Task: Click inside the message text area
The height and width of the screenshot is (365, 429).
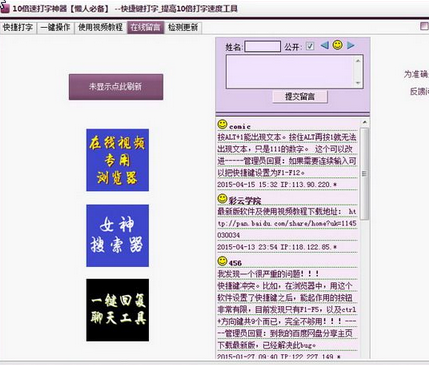Action: (x=290, y=72)
